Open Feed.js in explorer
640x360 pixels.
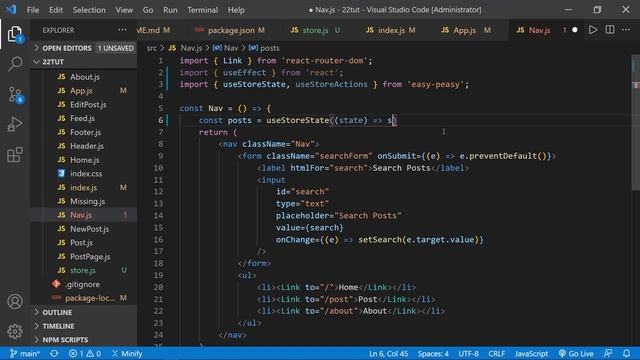tap(82, 118)
